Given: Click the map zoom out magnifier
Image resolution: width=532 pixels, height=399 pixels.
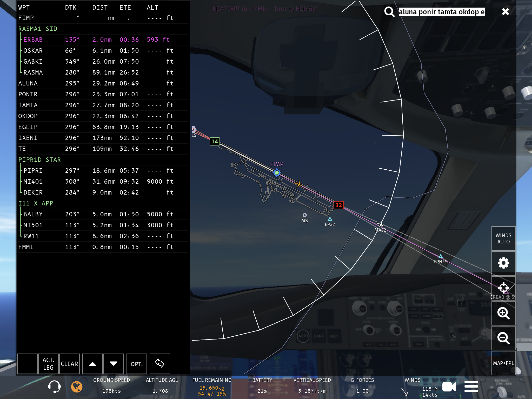Looking at the screenshot, I should click(x=503, y=338).
